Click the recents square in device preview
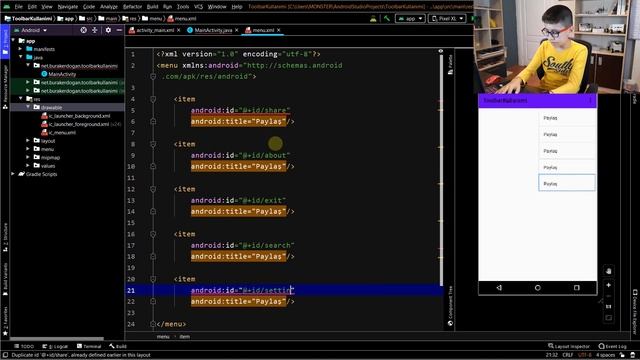Image resolution: width=640 pixels, height=360 pixels. [576, 287]
